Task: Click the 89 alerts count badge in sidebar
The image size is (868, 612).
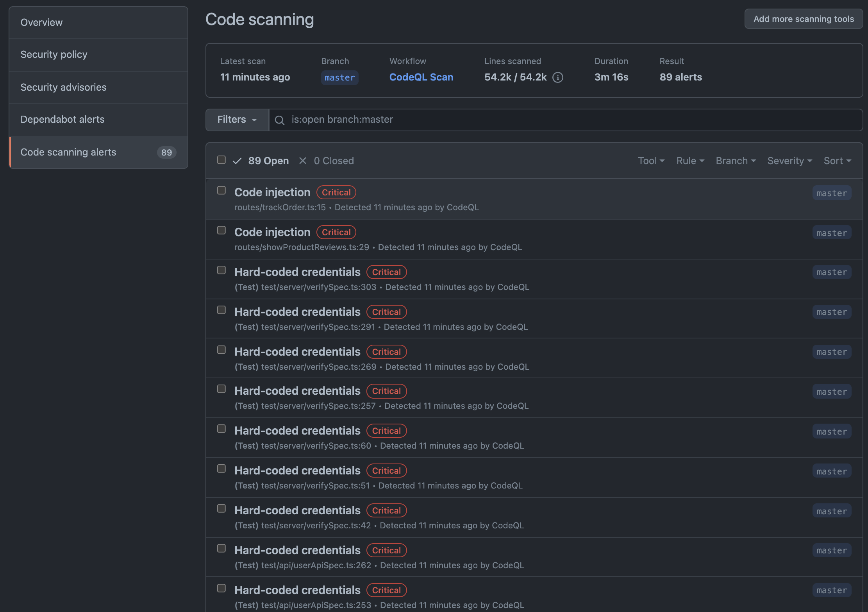Action: (167, 152)
